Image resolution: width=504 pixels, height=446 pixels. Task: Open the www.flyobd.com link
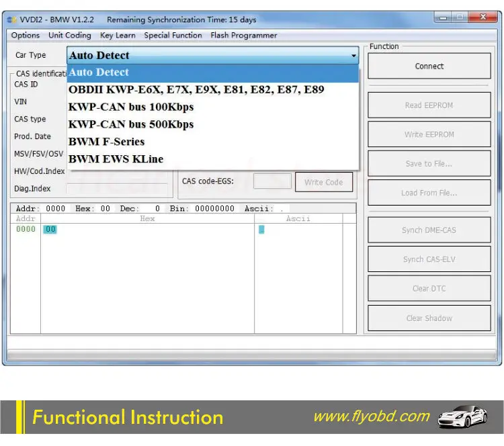(372, 416)
